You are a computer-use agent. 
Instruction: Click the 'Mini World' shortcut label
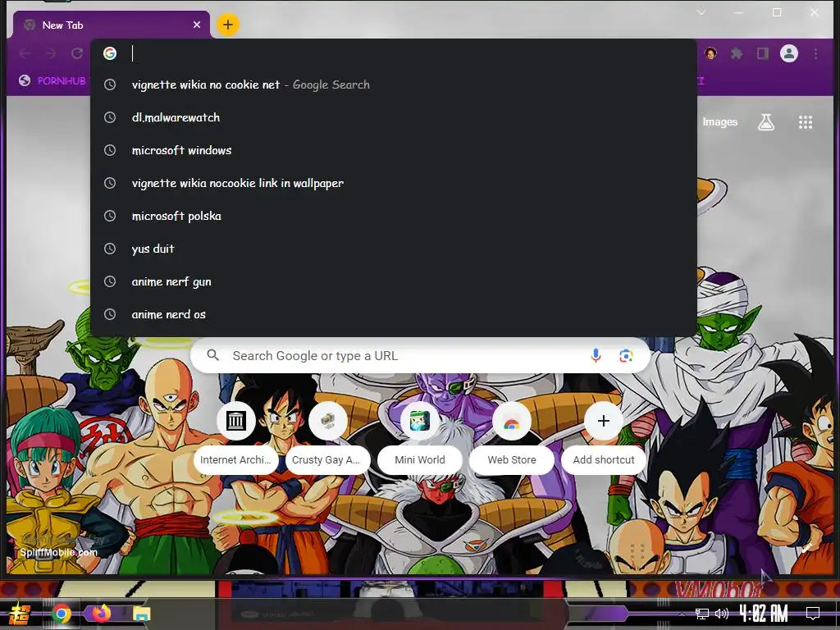click(420, 459)
